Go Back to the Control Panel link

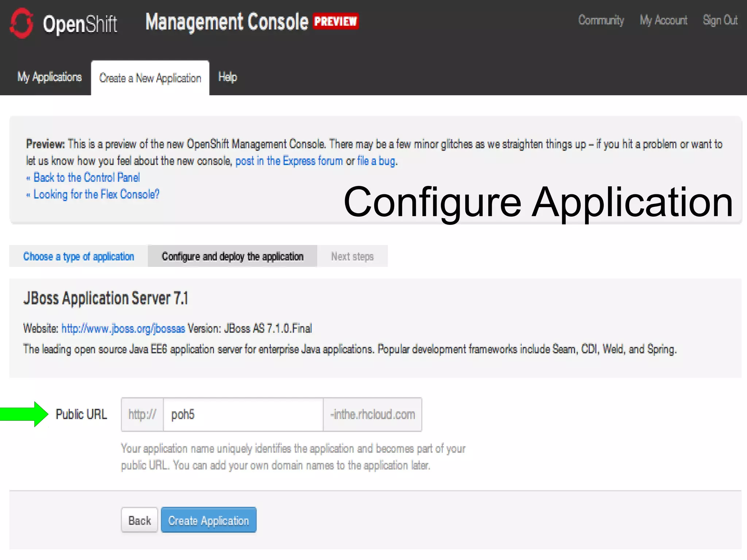(86, 178)
